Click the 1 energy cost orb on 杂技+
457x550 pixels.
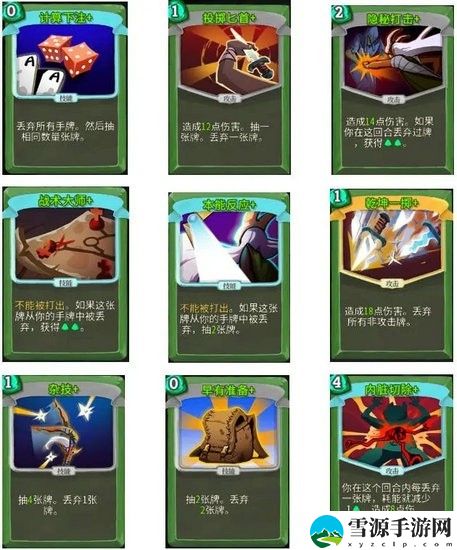pyautogui.click(x=9, y=382)
